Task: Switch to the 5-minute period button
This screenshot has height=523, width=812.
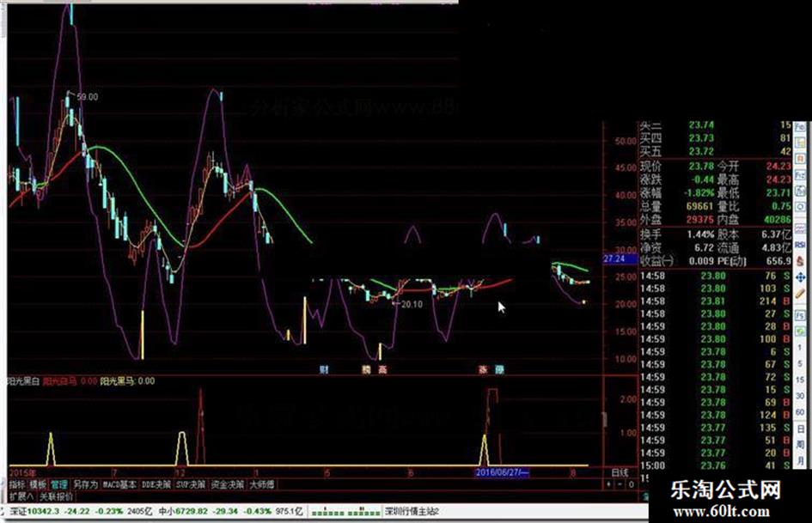Action: 800,363
